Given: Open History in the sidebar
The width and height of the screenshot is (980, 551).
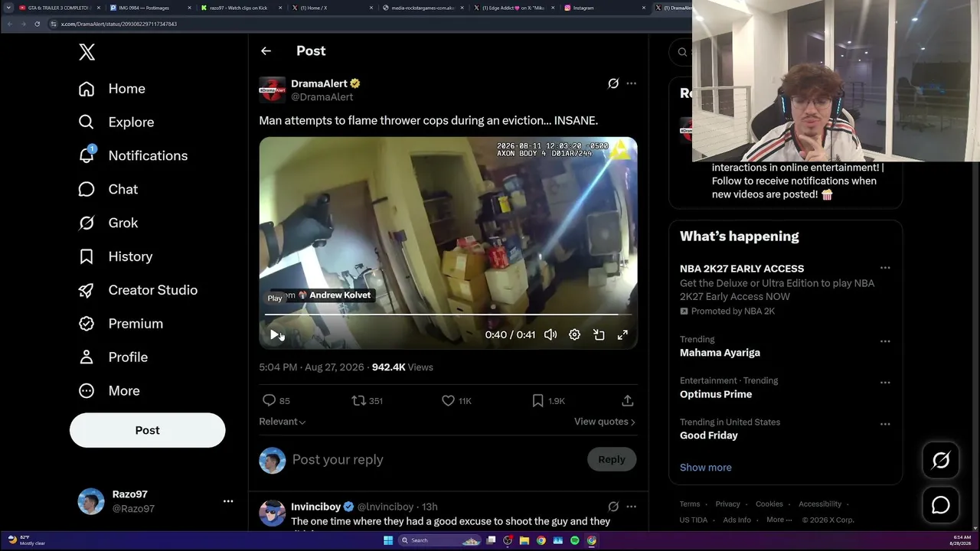Looking at the screenshot, I should tap(116, 256).
